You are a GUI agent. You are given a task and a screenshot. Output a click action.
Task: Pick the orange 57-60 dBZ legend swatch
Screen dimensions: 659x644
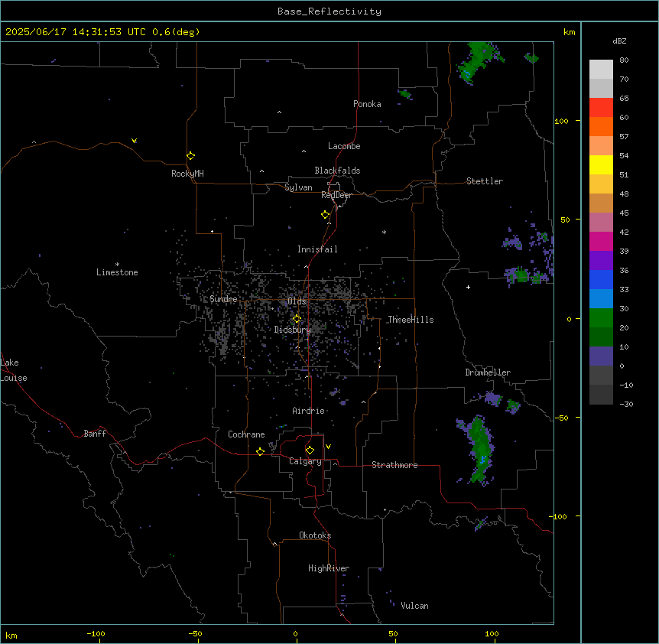pos(601,126)
